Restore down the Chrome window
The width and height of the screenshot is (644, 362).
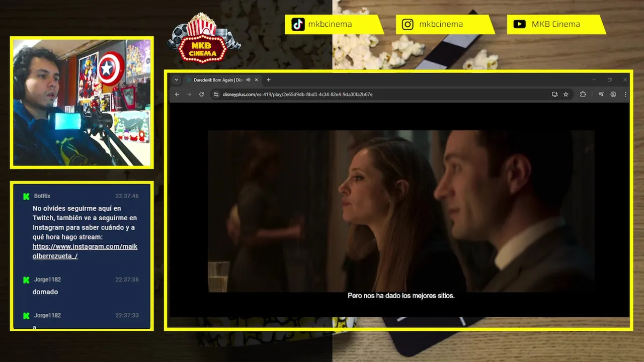point(609,80)
